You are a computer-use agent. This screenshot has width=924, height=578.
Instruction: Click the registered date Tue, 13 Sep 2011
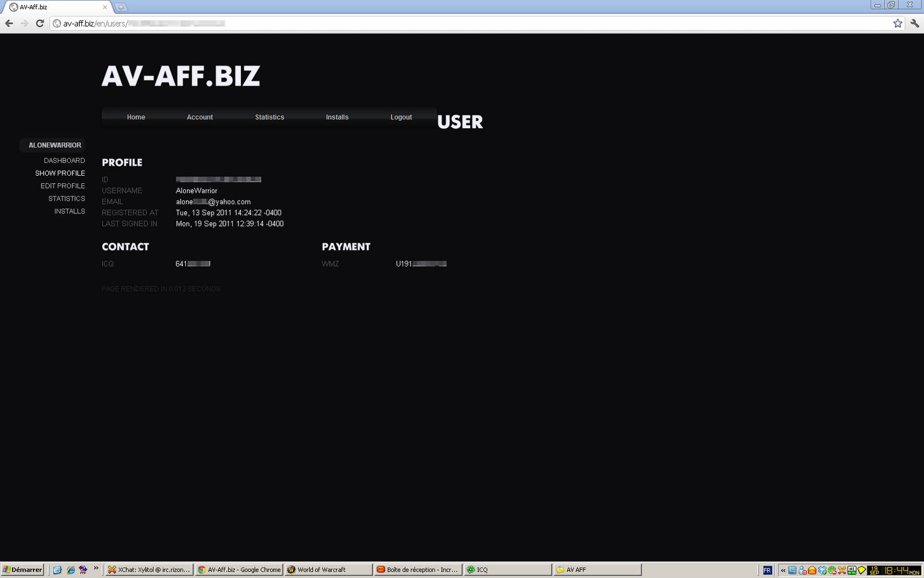coord(229,213)
